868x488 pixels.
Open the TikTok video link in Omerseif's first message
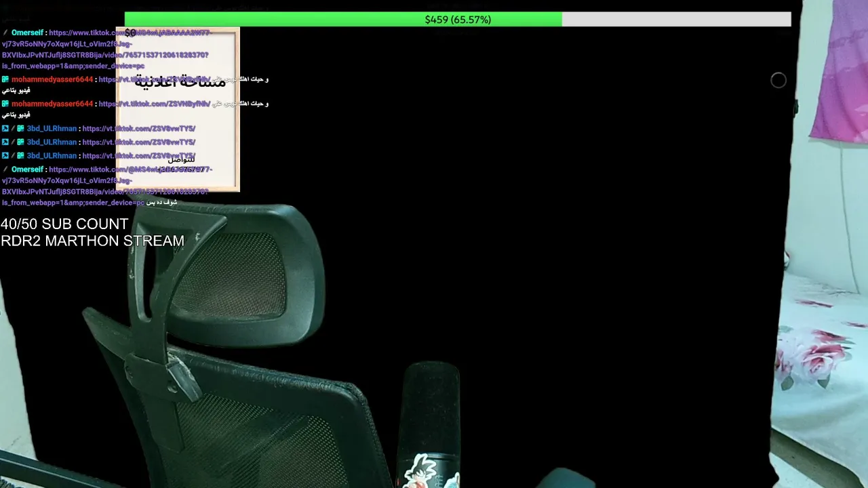click(107, 49)
